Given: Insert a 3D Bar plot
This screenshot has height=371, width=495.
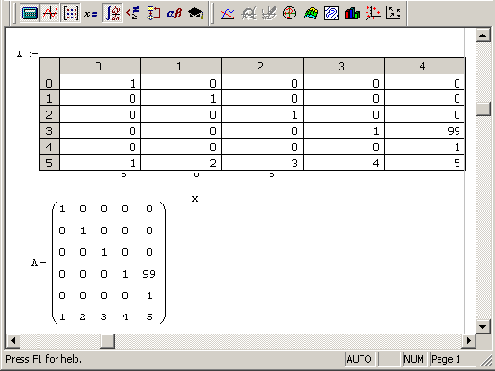Looking at the screenshot, I should click(352, 13).
